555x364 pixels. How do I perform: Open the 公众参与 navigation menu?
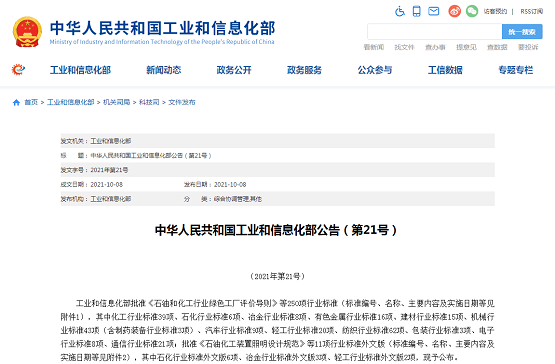375,70
